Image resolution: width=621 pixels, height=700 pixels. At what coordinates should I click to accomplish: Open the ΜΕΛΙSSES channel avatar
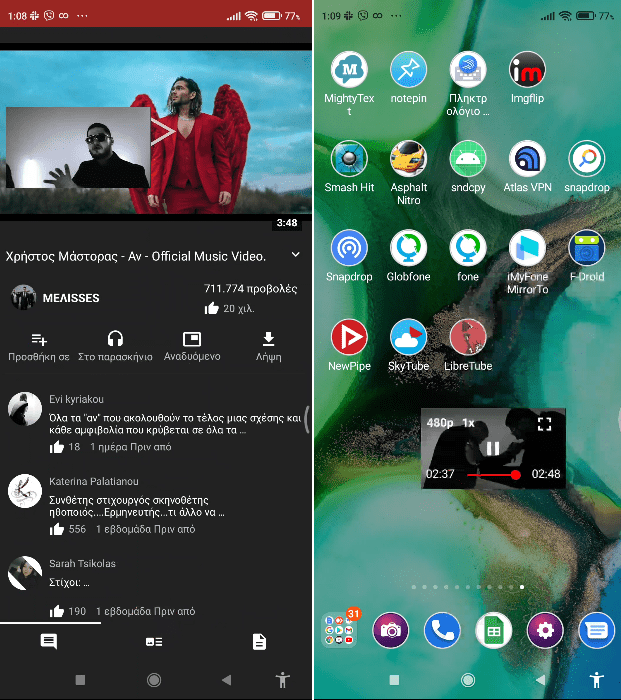pos(23,297)
